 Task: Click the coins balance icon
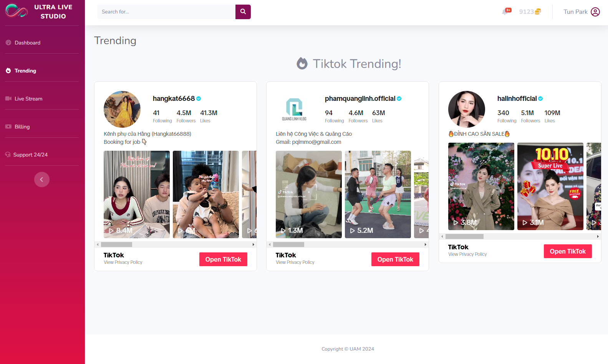tap(538, 12)
